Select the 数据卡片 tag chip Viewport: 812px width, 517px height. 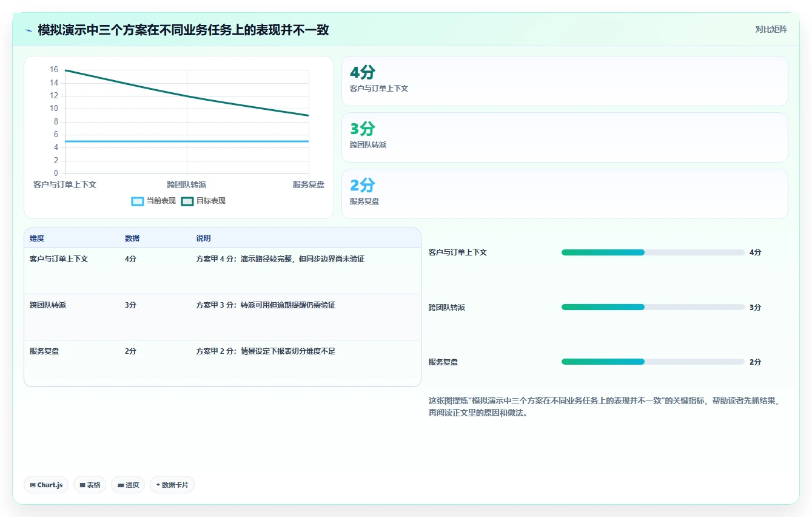pyautogui.click(x=172, y=485)
